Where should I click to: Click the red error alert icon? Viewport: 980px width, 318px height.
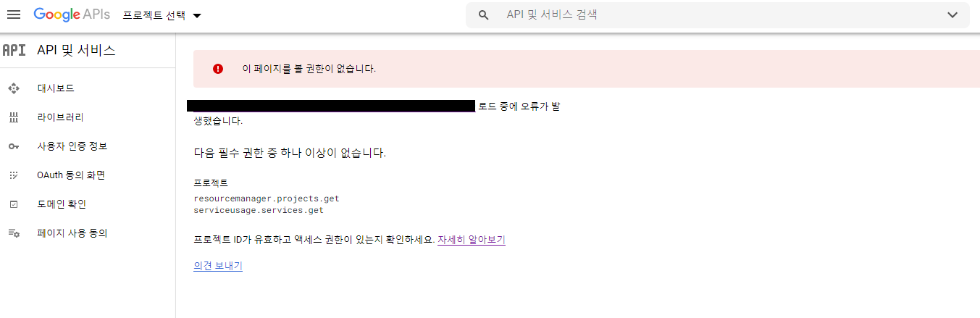click(x=218, y=69)
